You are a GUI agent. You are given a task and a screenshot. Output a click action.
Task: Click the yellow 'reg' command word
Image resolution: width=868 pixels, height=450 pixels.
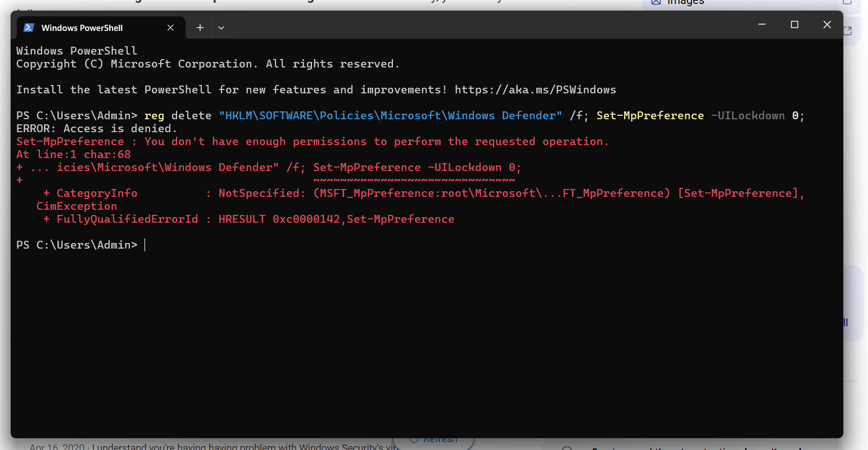(x=155, y=116)
